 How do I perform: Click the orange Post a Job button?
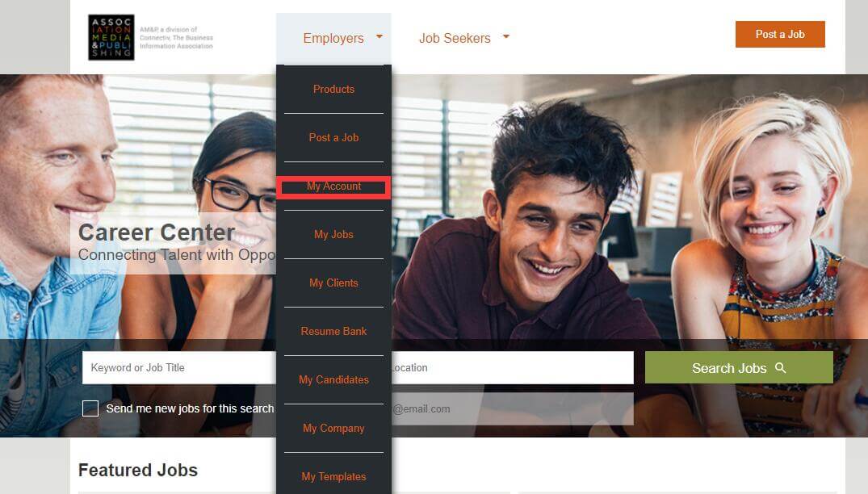point(780,34)
